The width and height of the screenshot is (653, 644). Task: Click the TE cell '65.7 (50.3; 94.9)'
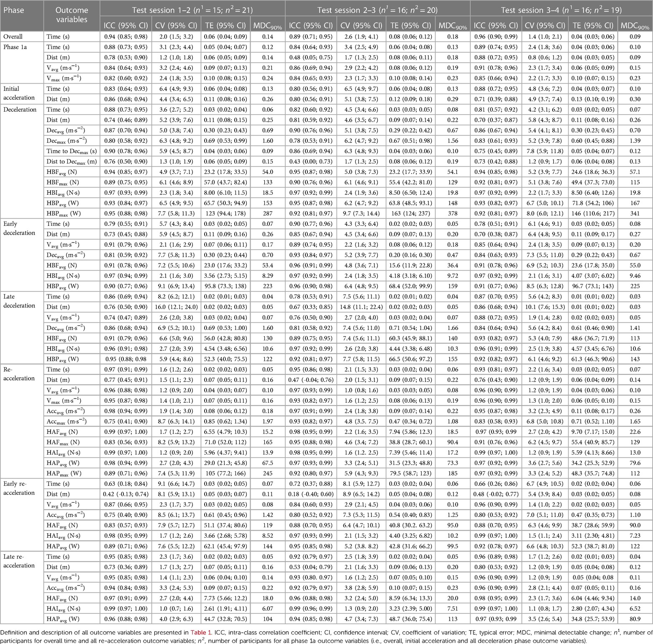pos(225,203)
